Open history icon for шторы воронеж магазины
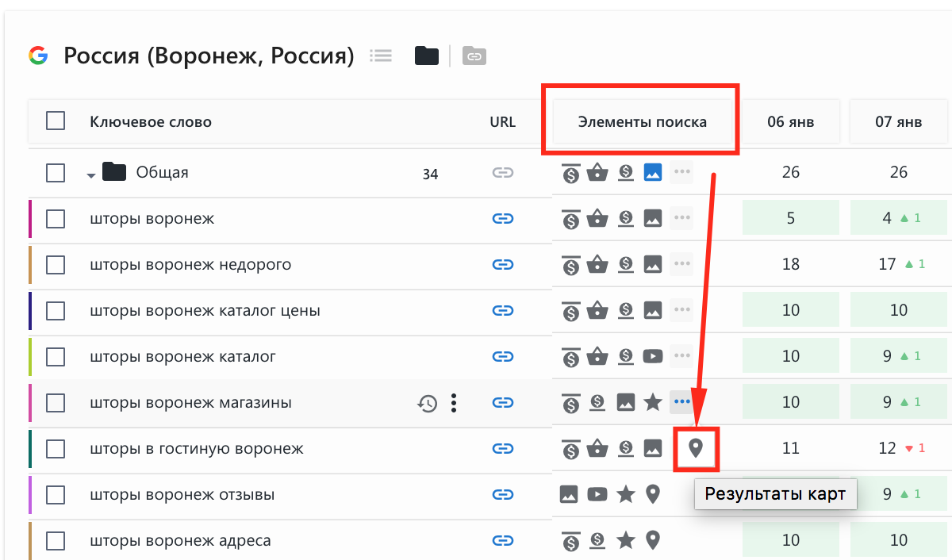Screen dimensions: 952x560 coord(428,403)
